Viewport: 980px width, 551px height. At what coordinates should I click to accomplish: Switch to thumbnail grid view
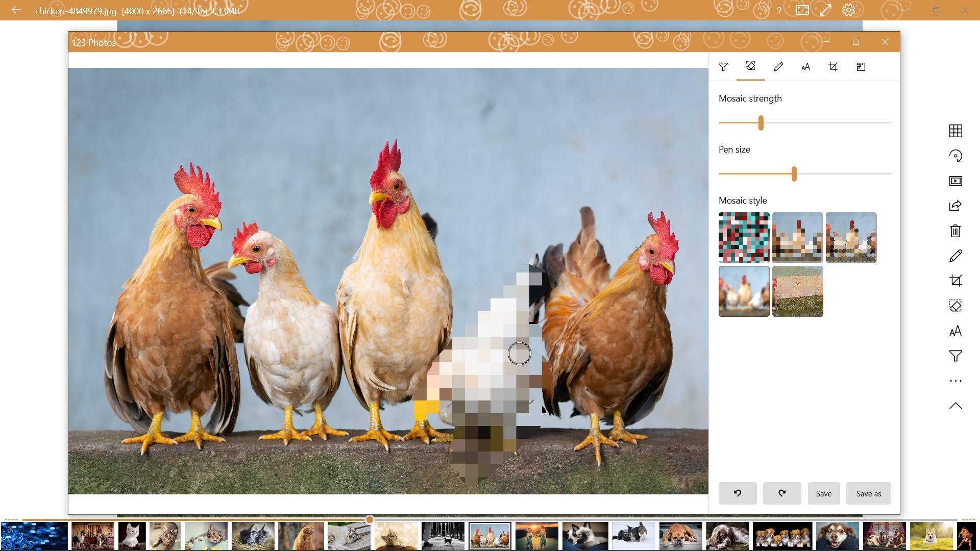tap(955, 131)
